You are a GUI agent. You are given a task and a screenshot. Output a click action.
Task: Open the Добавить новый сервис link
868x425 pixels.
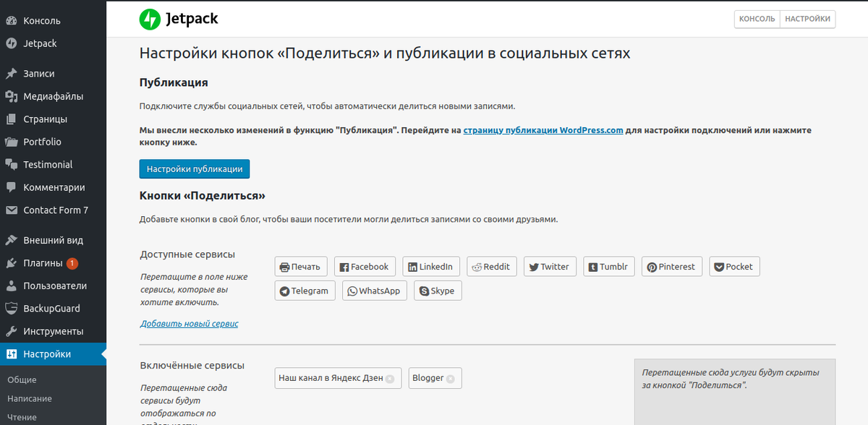tap(188, 324)
